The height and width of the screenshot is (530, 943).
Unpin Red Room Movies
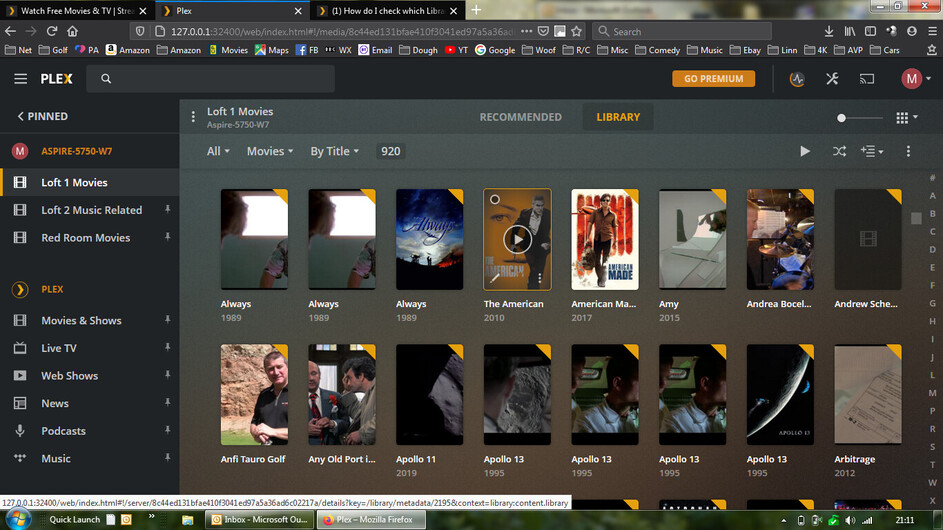click(x=168, y=237)
